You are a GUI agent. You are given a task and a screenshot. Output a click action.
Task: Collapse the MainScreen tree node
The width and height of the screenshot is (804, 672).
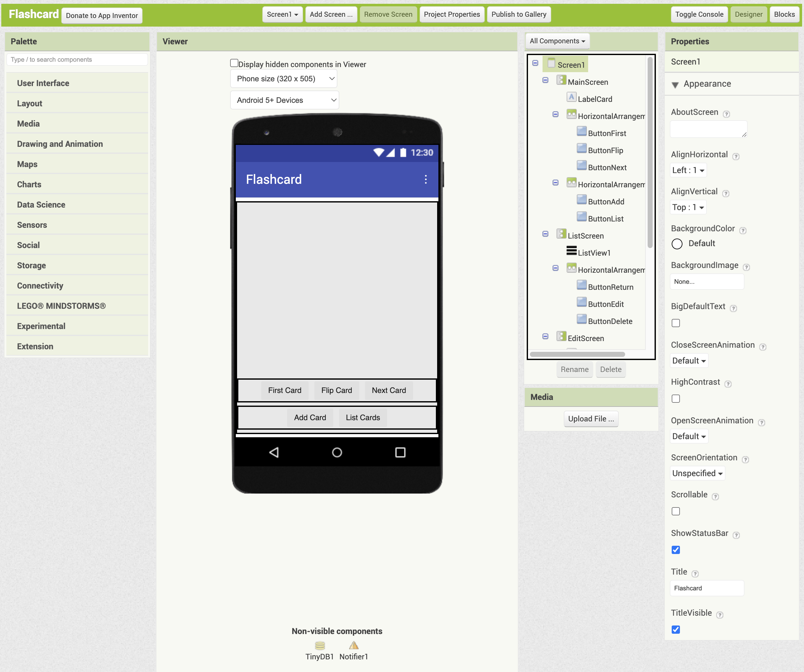click(x=545, y=80)
